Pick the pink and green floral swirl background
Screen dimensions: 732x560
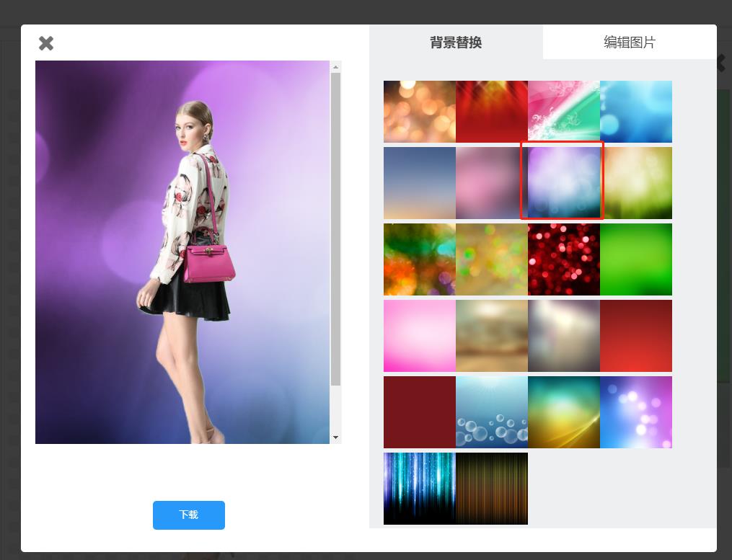point(564,112)
